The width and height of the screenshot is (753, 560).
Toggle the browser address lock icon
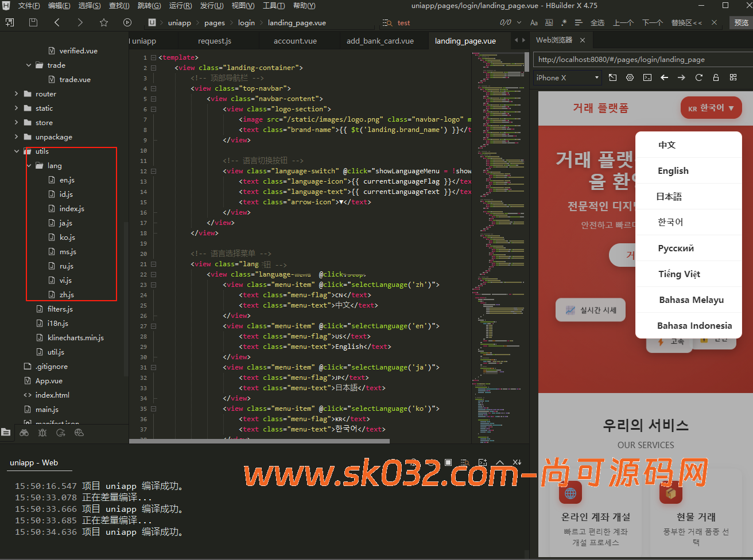coord(716,77)
